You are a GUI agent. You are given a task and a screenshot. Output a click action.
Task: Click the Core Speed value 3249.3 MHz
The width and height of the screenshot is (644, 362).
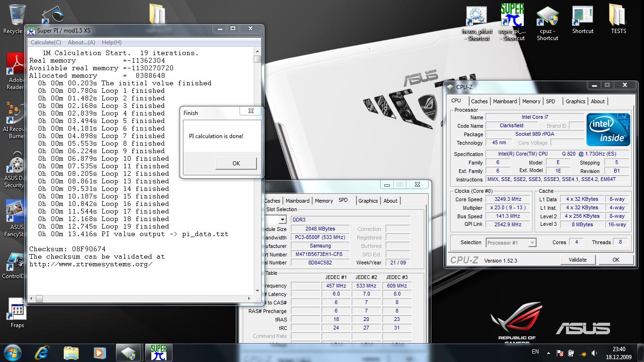pyautogui.click(x=508, y=199)
